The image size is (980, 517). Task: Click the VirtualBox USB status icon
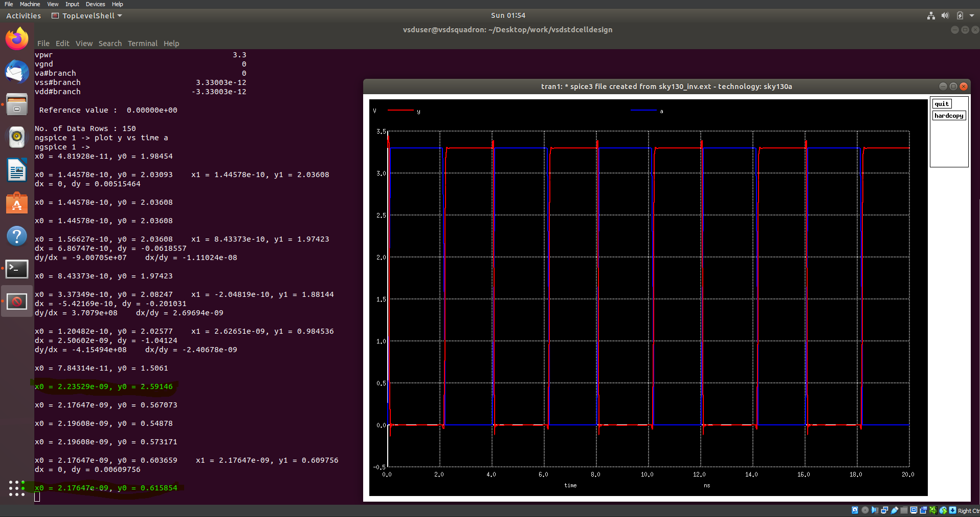click(x=894, y=510)
